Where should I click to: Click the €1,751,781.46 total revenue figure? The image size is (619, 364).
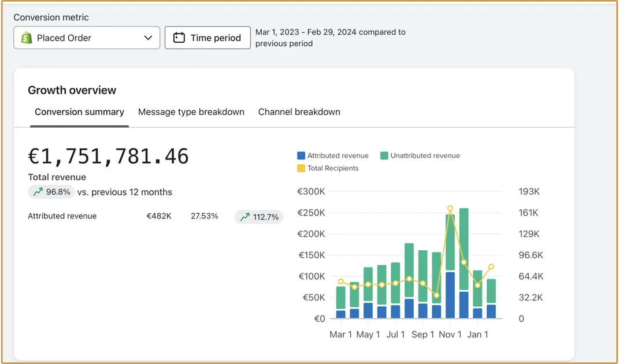click(x=109, y=157)
